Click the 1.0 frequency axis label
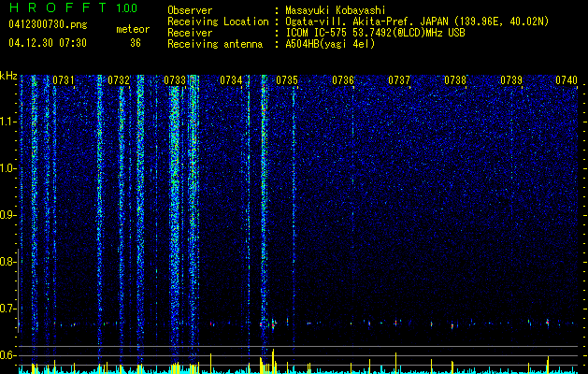This screenshot has width=588, height=374. click(7, 168)
